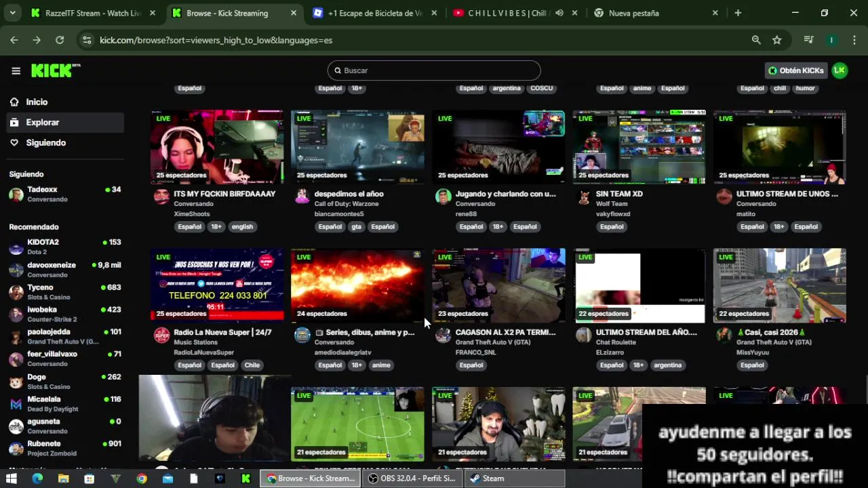Open rene88 channel avatar
868x488 pixels.
443,197
